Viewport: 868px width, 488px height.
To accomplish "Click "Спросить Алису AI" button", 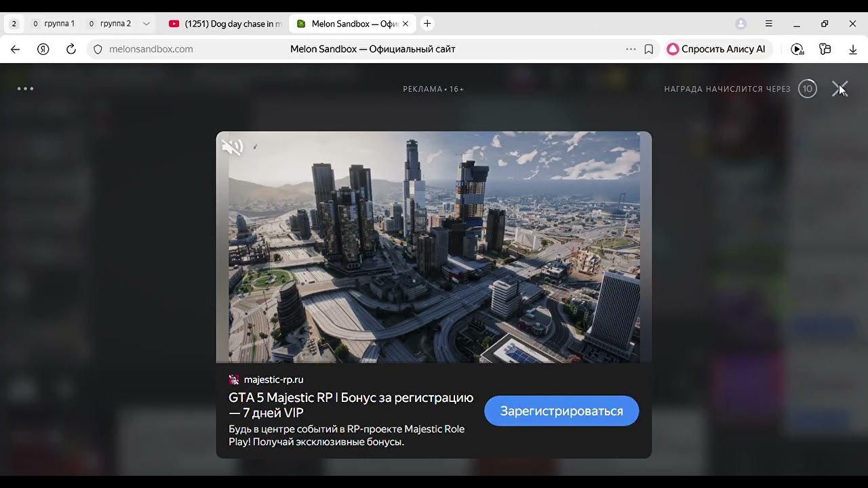I will [x=717, y=49].
